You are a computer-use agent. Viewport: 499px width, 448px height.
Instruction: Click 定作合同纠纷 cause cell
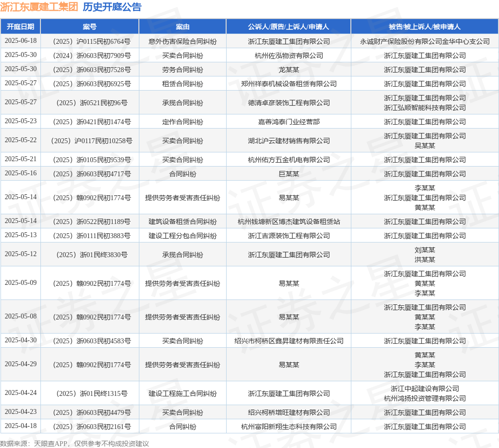(183, 122)
